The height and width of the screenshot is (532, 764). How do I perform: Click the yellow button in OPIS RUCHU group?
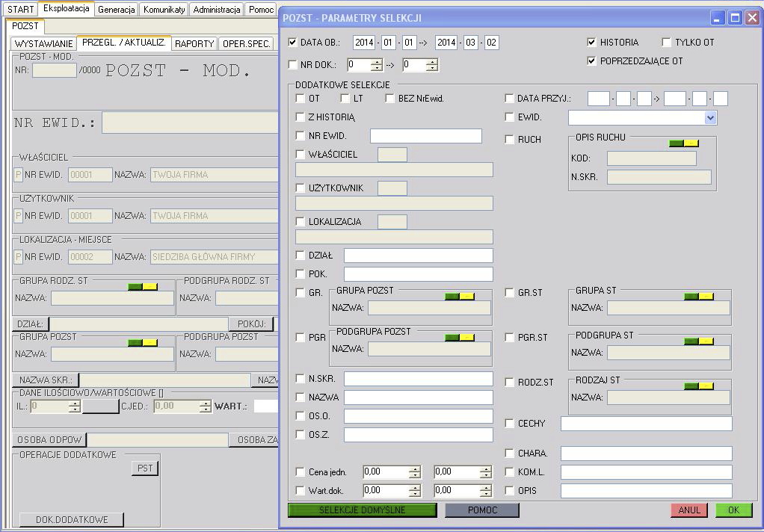tap(691, 143)
